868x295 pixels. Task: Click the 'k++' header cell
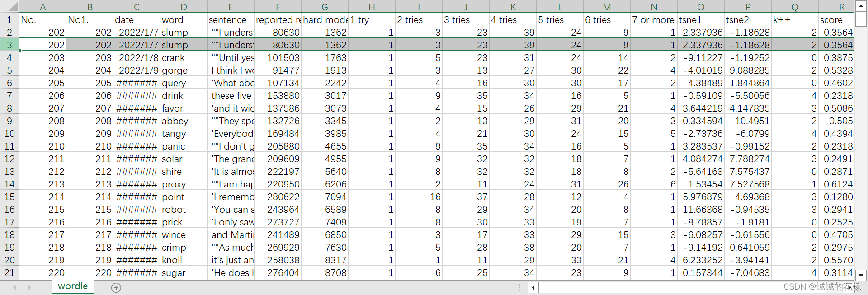click(x=795, y=19)
